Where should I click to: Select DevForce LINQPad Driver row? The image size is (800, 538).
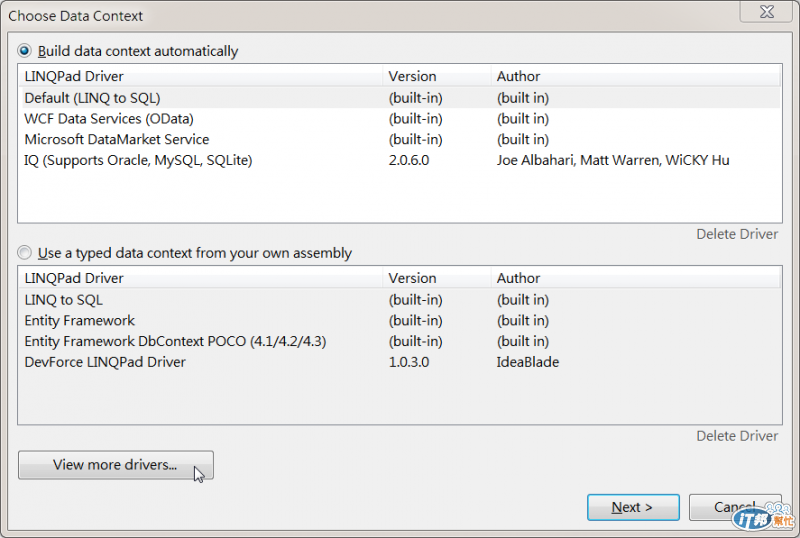(105, 362)
